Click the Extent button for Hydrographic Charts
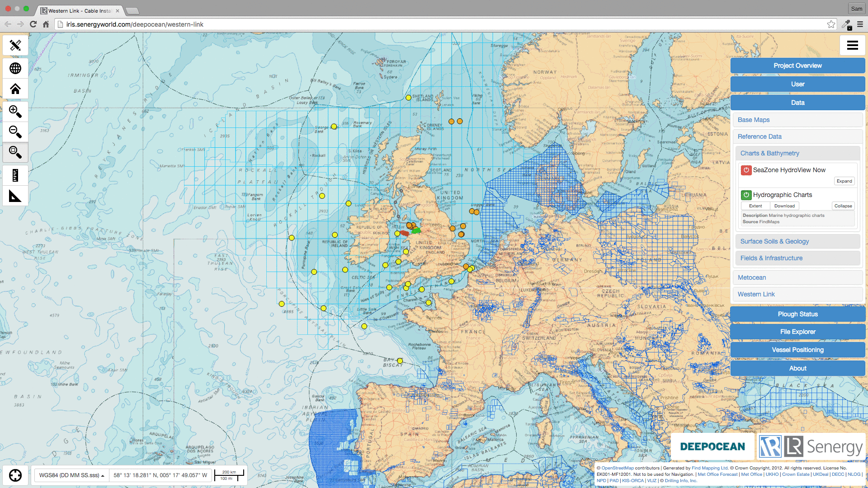868x488 pixels. tap(755, 206)
